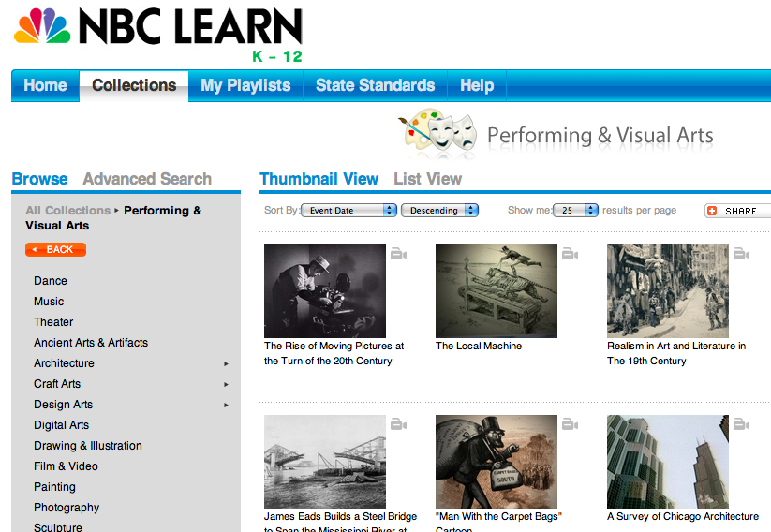Click '"Man With the Carpet Bags"' title
Screen dimensions: 771x532
point(498,521)
